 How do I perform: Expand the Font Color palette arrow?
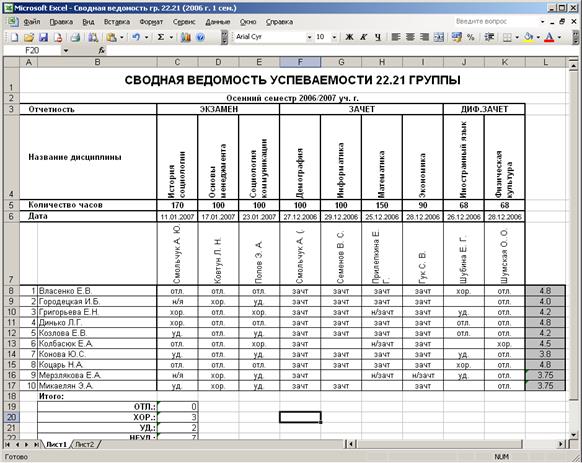[559, 37]
